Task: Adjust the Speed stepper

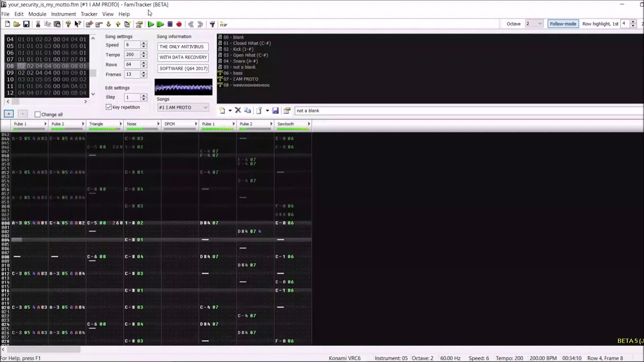Action: [143, 45]
